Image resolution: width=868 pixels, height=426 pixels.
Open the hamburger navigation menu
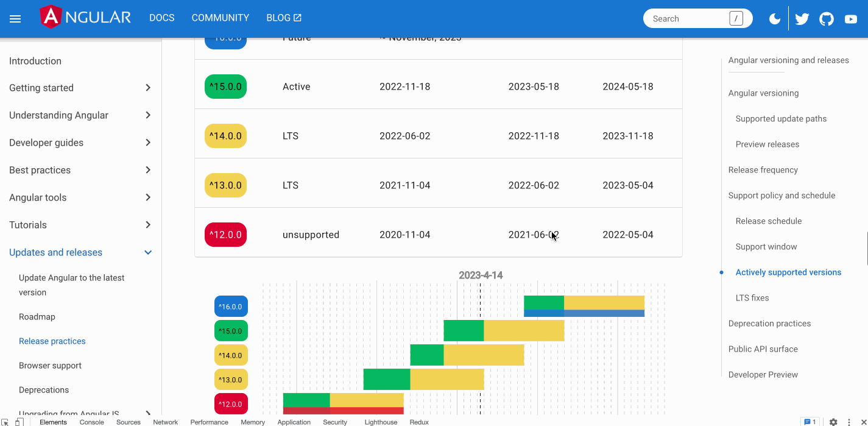[x=15, y=18]
